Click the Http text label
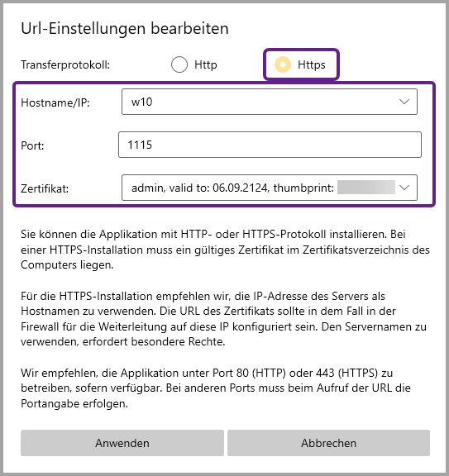 (x=206, y=64)
